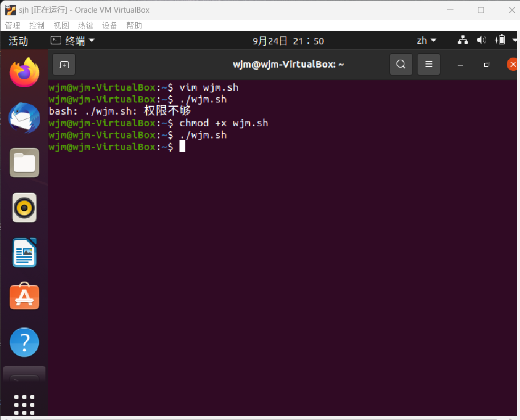Open the 热键 menu in VirtualBox
This screenshot has height=420, width=520.
tap(86, 25)
